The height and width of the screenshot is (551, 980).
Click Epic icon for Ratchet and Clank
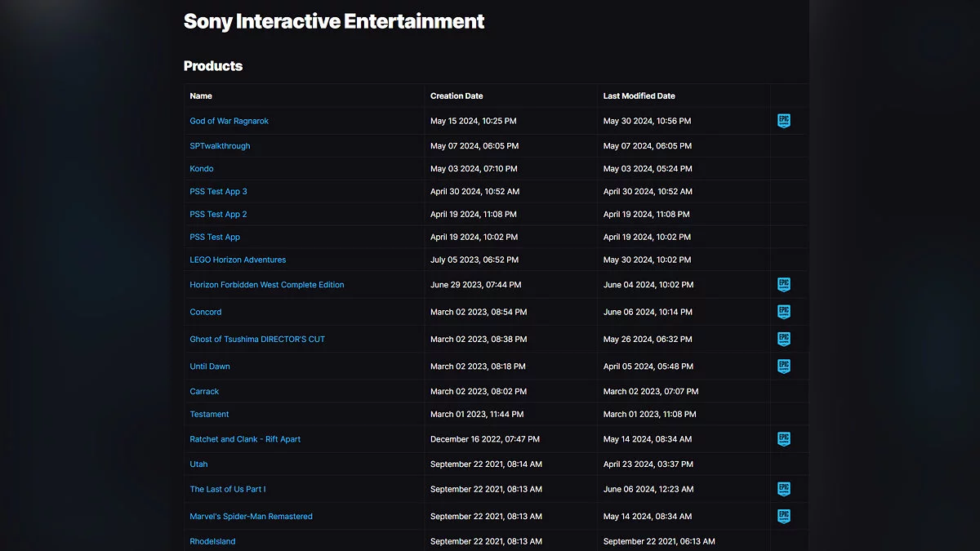point(783,439)
